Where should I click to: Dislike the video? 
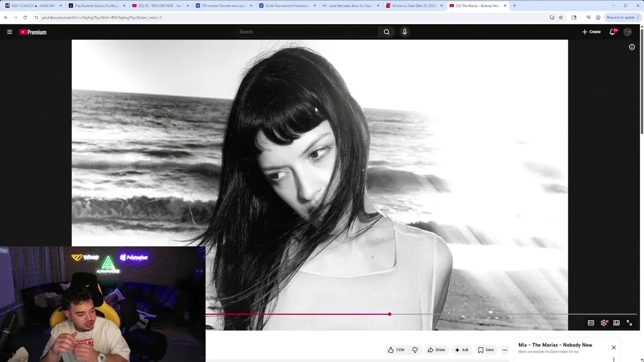click(x=415, y=350)
